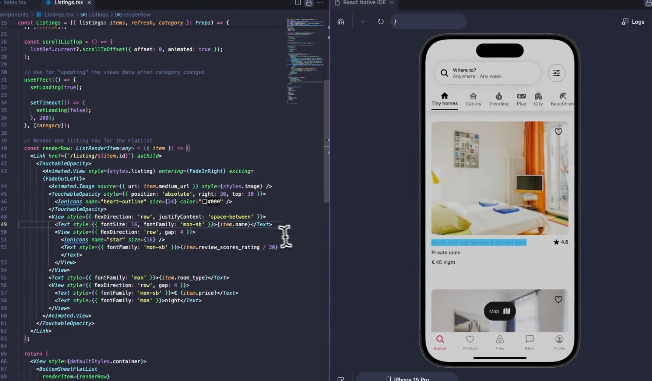Click the 'heart-outline' Ionicons code line

click(x=143, y=202)
